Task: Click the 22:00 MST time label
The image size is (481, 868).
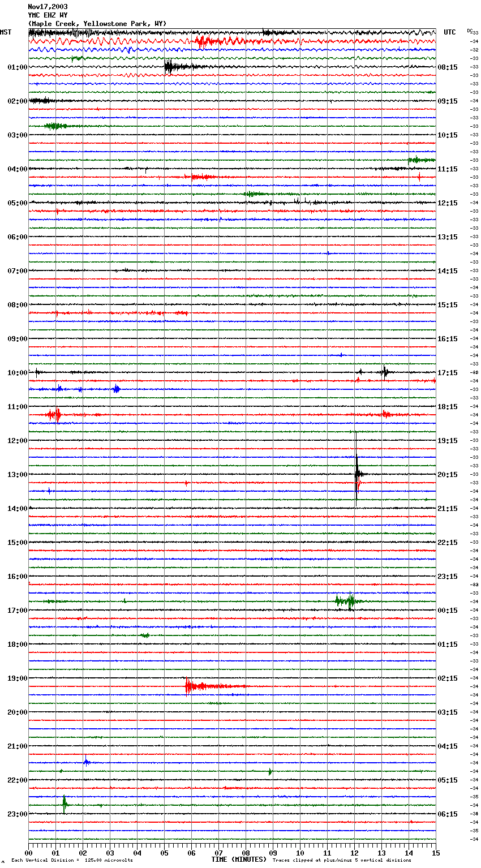Action: click(x=18, y=780)
